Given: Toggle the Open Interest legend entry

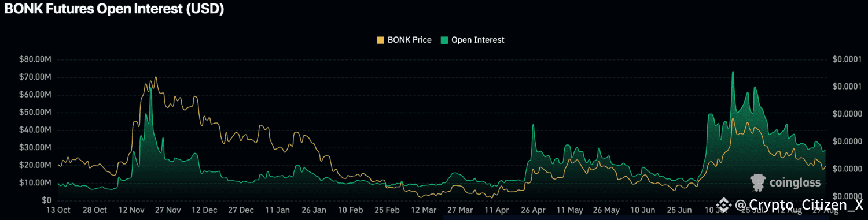Looking at the screenshot, I should point(472,40).
